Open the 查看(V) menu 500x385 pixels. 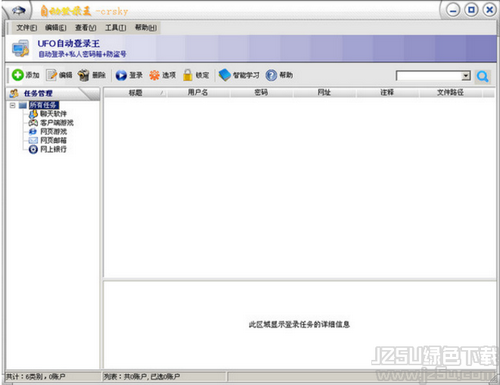coord(86,28)
